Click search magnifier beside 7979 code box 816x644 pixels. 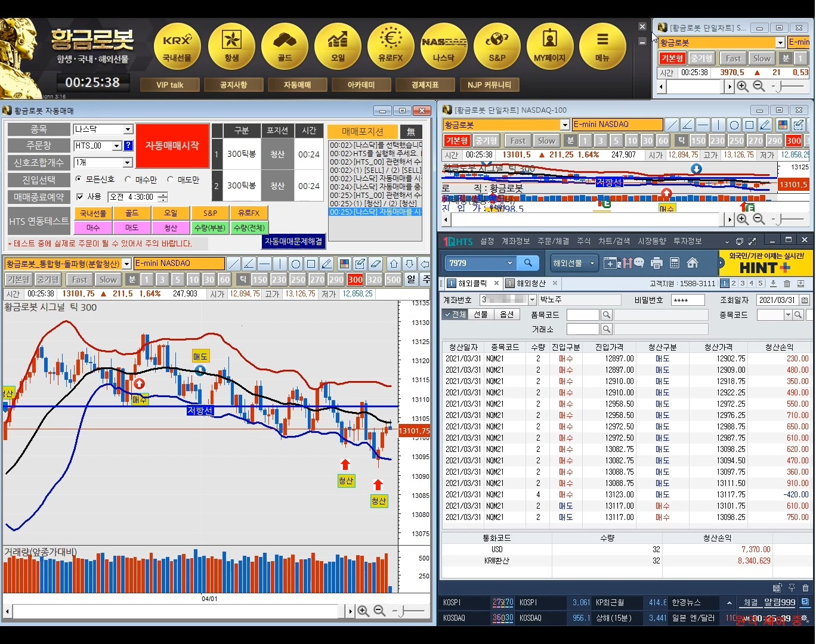[528, 263]
